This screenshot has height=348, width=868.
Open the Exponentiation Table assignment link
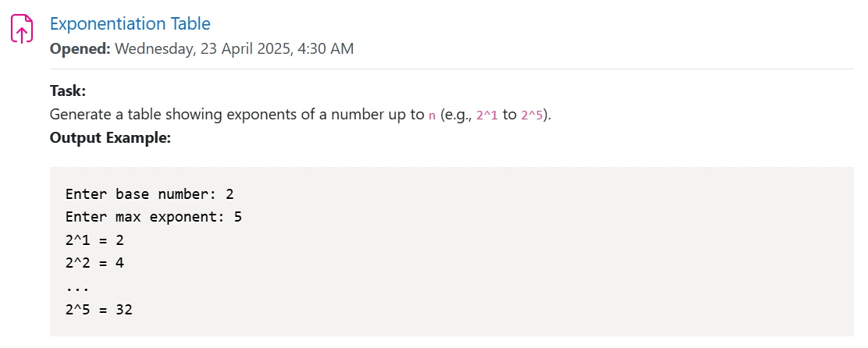pos(130,23)
